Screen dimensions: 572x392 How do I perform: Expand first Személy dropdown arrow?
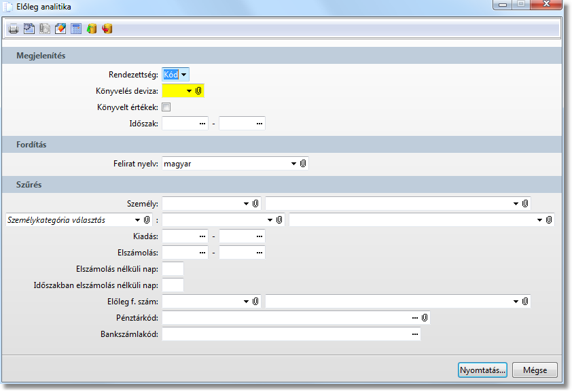(246, 204)
